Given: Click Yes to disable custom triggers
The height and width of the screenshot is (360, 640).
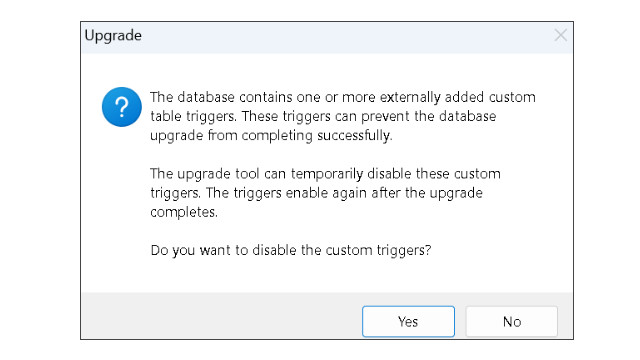Looking at the screenshot, I should pos(408,322).
